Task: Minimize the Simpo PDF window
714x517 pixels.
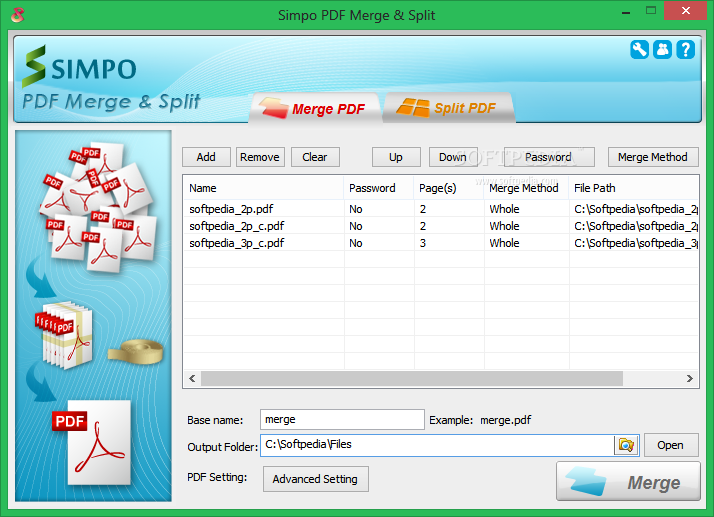Action: [626, 11]
